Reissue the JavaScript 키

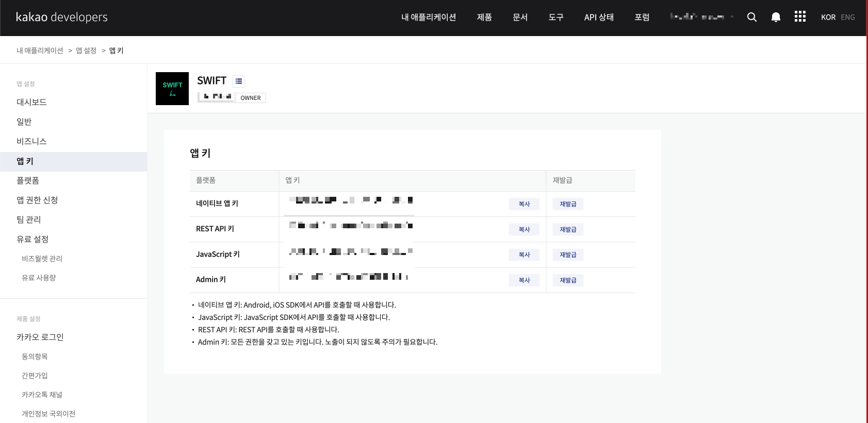point(568,255)
